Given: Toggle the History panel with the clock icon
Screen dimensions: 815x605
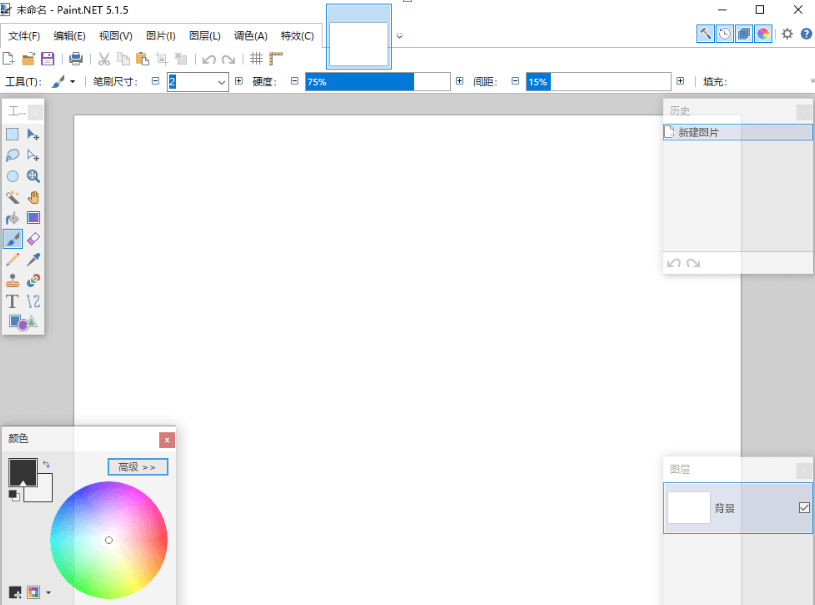Looking at the screenshot, I should coord(725,33).
